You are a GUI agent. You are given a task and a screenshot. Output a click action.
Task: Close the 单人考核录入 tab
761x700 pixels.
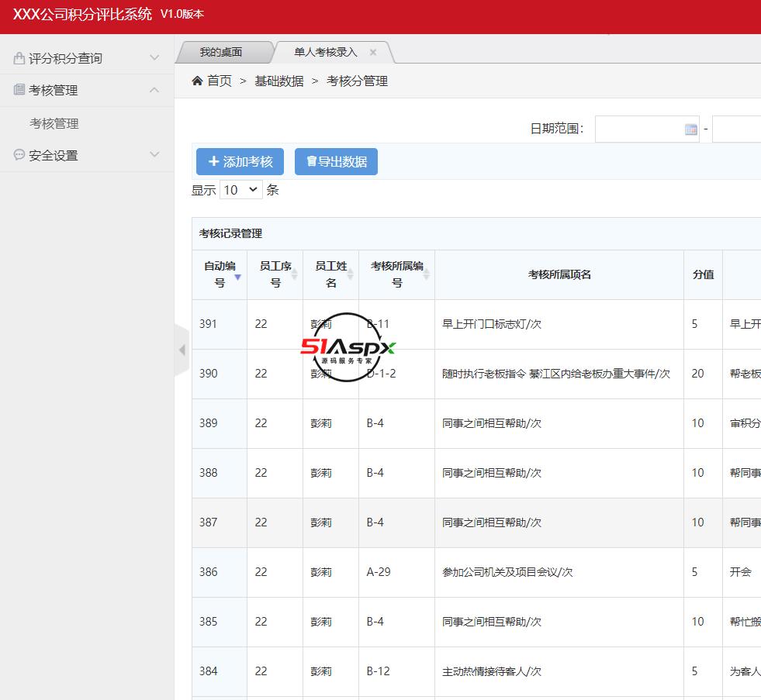pyautogui.click(x=372, y=52)
